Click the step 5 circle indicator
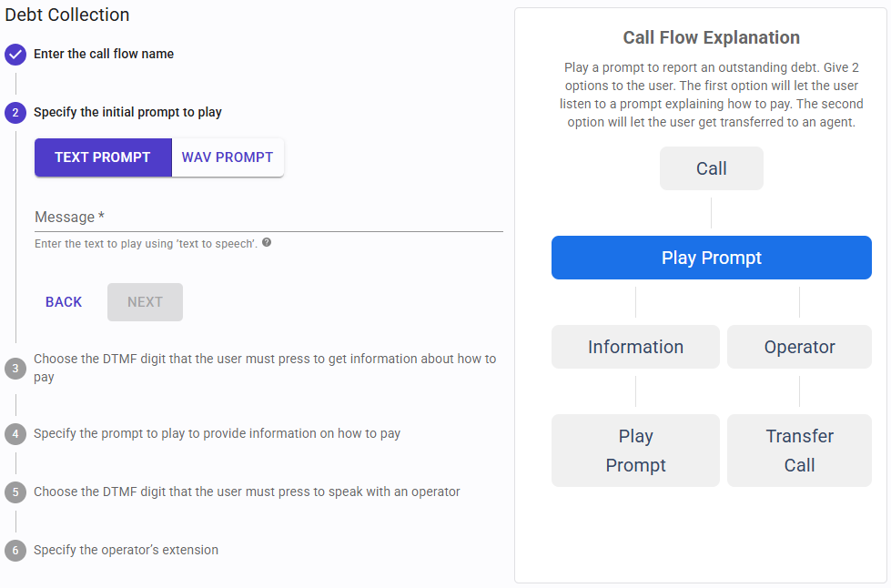891x588 pixels. (x=15, y=492)
